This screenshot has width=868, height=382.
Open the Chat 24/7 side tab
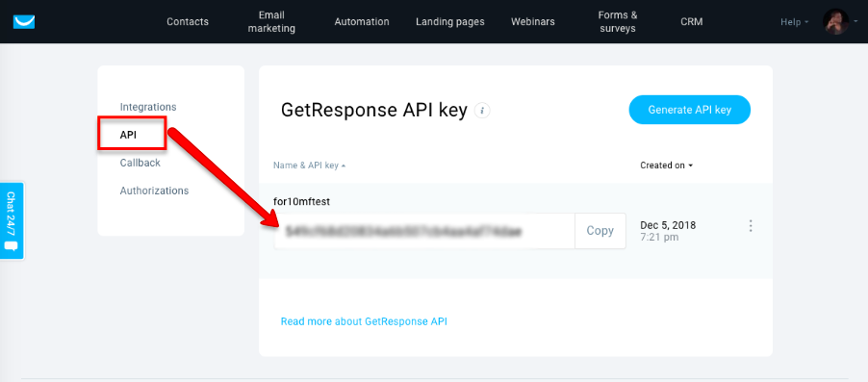[12, 221]
